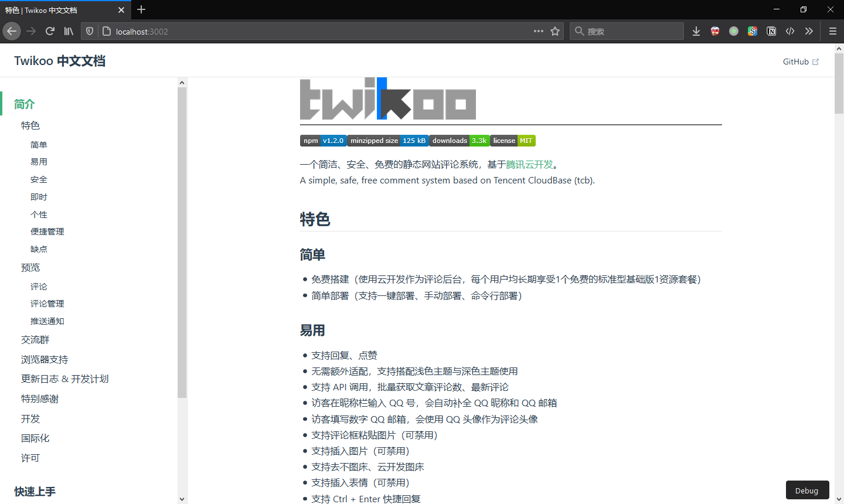Image resolution: width=844 pixels, height=504 pixels.
Task: Click the 搜索 search field
Action: [627, 31]
